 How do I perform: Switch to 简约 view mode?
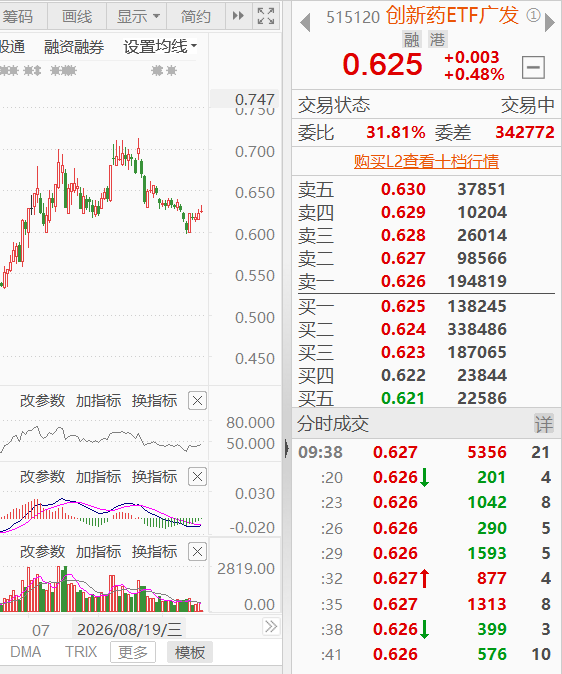click(196, 16)
